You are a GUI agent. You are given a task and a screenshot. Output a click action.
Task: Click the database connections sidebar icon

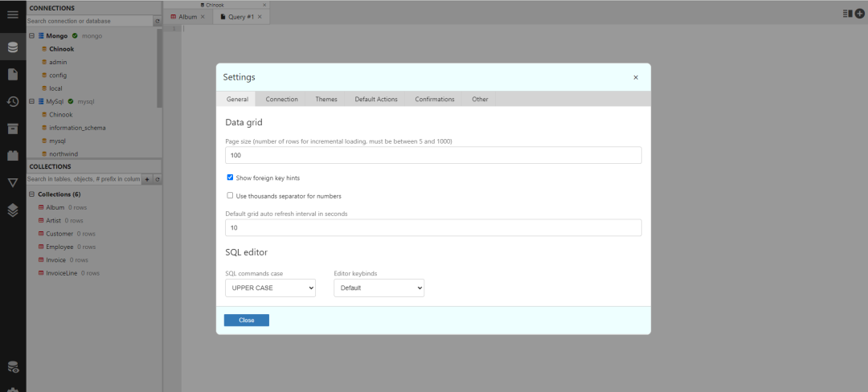[13, 47]
